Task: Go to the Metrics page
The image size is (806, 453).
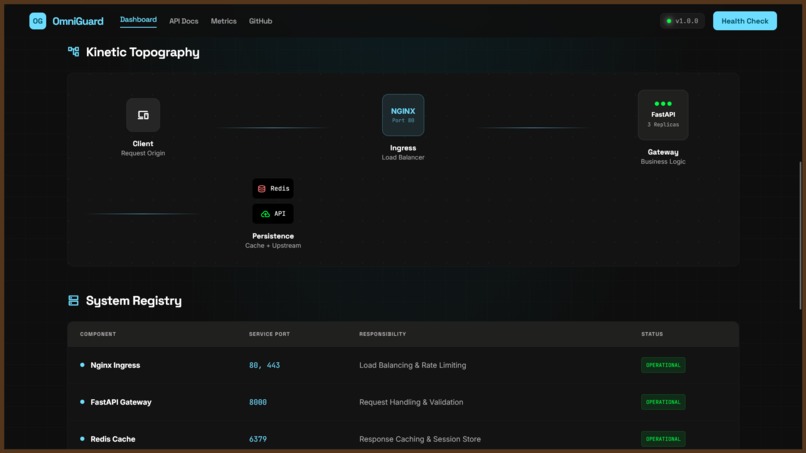Action: pyautogui.click(x=224, y=21)
